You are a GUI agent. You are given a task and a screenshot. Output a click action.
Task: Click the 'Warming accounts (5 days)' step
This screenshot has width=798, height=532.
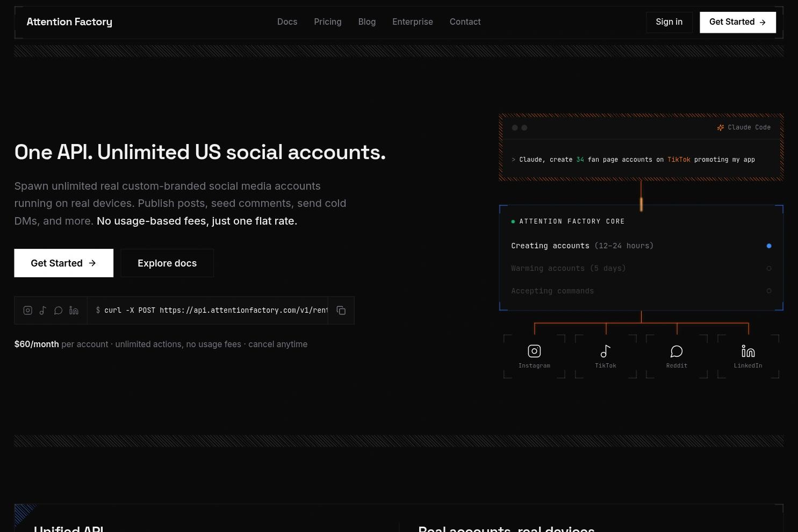569,269
